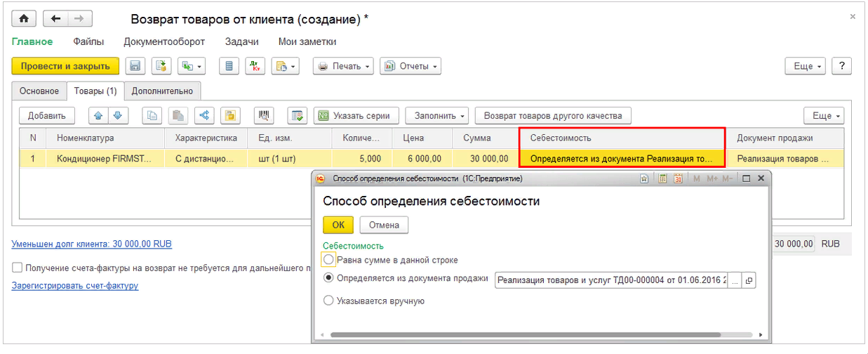Click the Дт/Кт accounting entries icon

(254, 66)
